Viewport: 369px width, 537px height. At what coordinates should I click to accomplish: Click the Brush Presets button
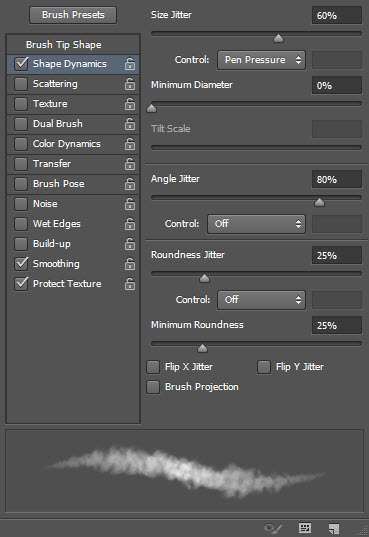point(73,15)
